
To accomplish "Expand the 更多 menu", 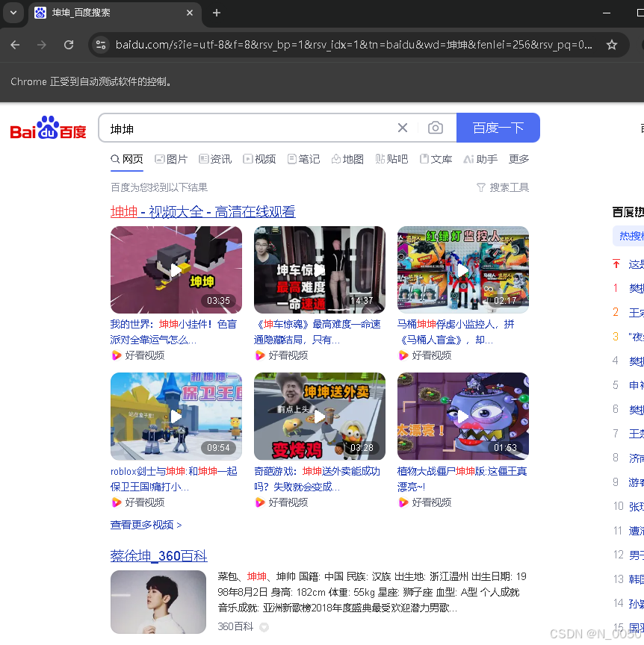I will tap(518, 159).
